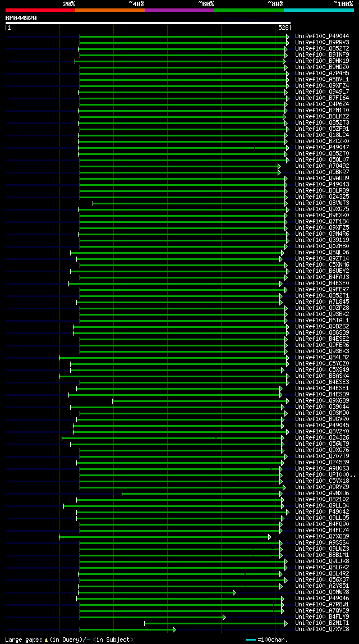Select the UniRef100_Q8GS39 label
The height and width of the screenshot is (644, 359).
(x=322, y=333)
